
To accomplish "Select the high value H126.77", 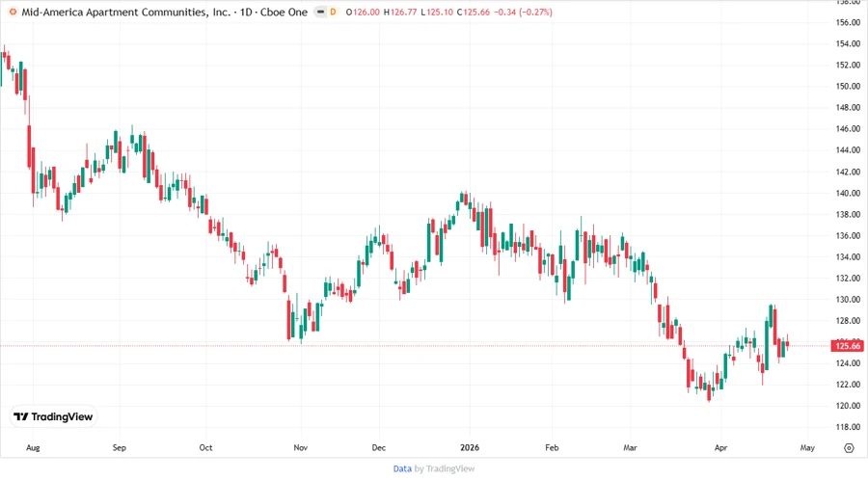I will pyautogui.click(x=400, y=13).
